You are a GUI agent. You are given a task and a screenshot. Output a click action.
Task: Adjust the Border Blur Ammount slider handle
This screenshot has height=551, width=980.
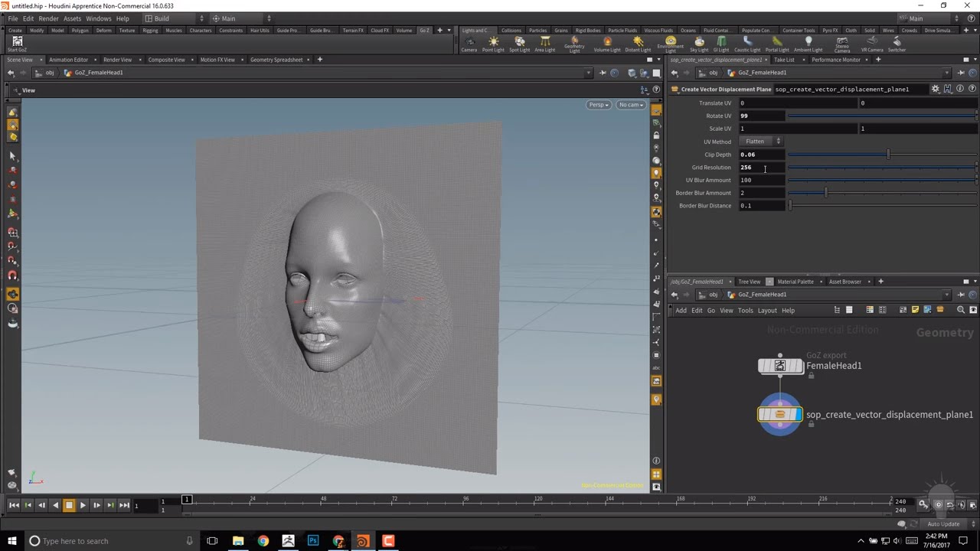pyautogui.click(x=825, y=193)
